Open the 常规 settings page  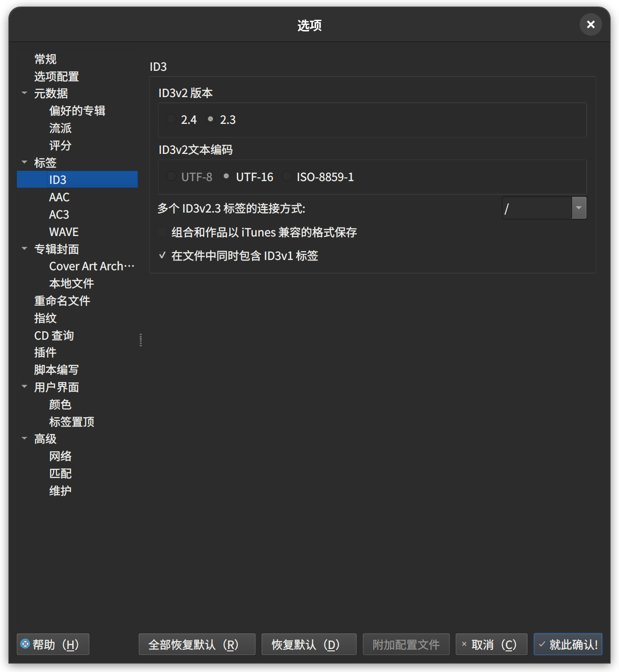click(x=45, y=59)
